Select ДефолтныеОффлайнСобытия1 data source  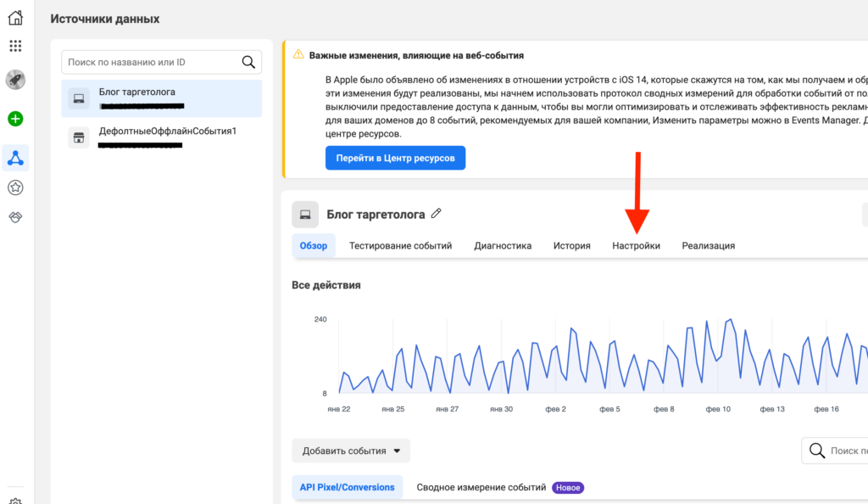click(162, 137)
